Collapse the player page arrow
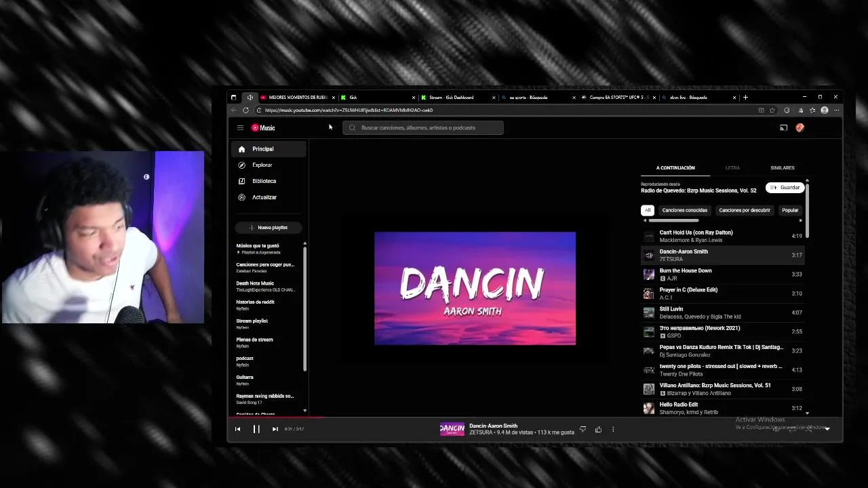Viewport: 868px width, 488px height. point(827,429)
